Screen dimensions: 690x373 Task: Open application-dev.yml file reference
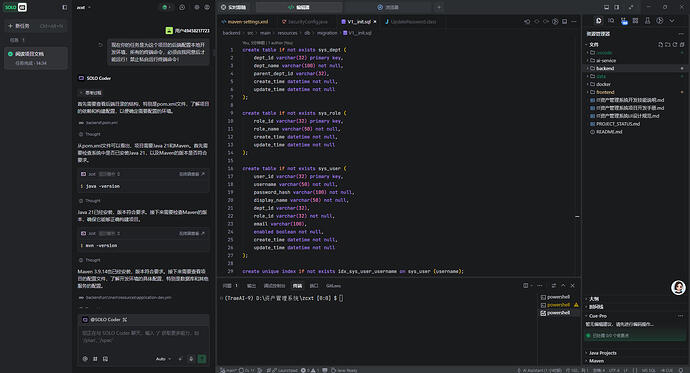pyautogui.click(x=125, y=297)
